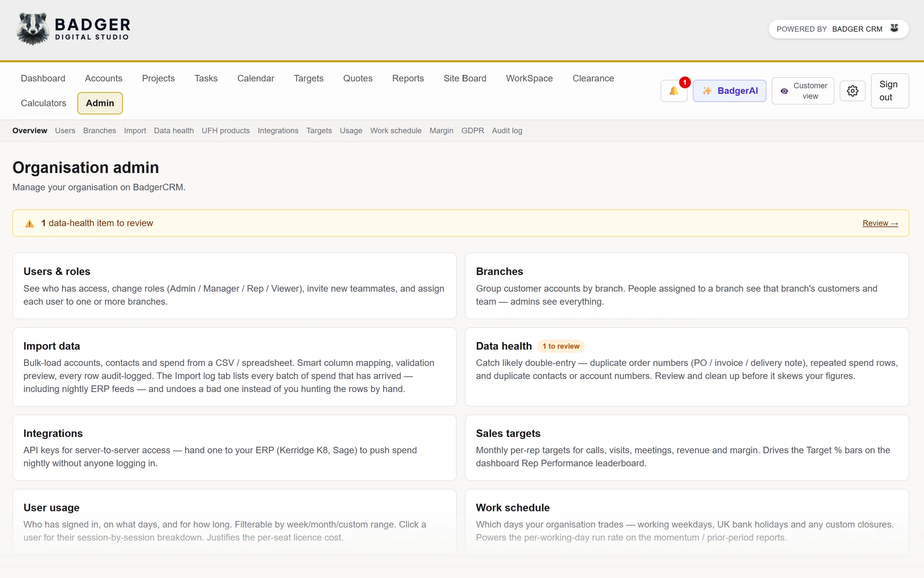Open the Sales targets card

pyautogui.click(x=687, y=448)
